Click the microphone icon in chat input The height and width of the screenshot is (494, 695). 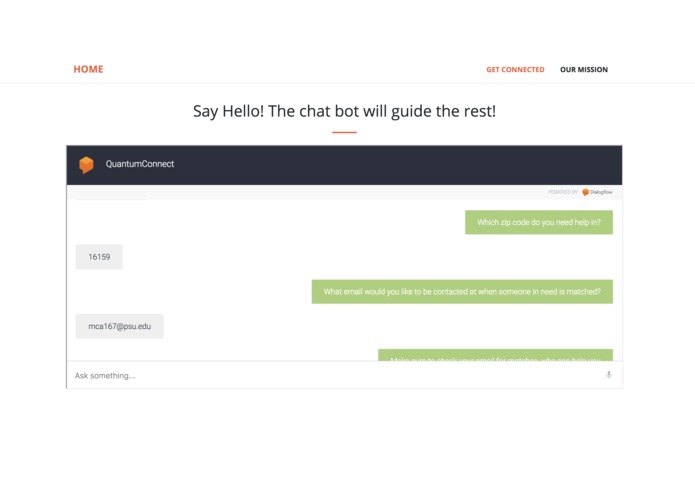tap(609, 375)
